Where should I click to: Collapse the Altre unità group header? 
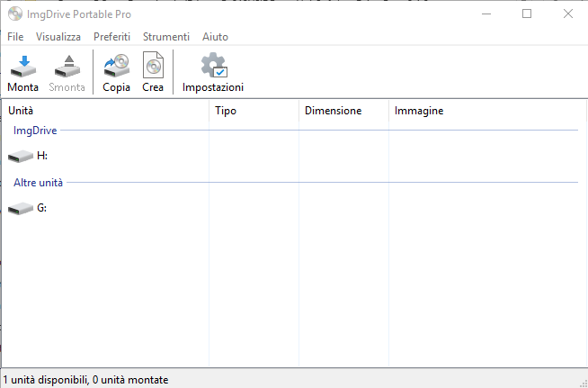click(39, 183)
